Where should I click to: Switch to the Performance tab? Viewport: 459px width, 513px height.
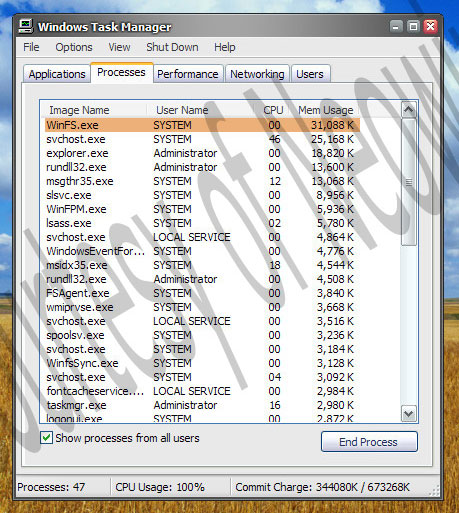click(x=188, y=74)
